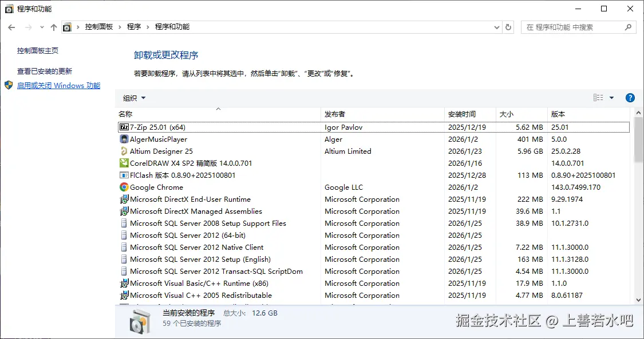
Task: Open the recent locations dropdown arrow
Action: [x=42, y=27]
